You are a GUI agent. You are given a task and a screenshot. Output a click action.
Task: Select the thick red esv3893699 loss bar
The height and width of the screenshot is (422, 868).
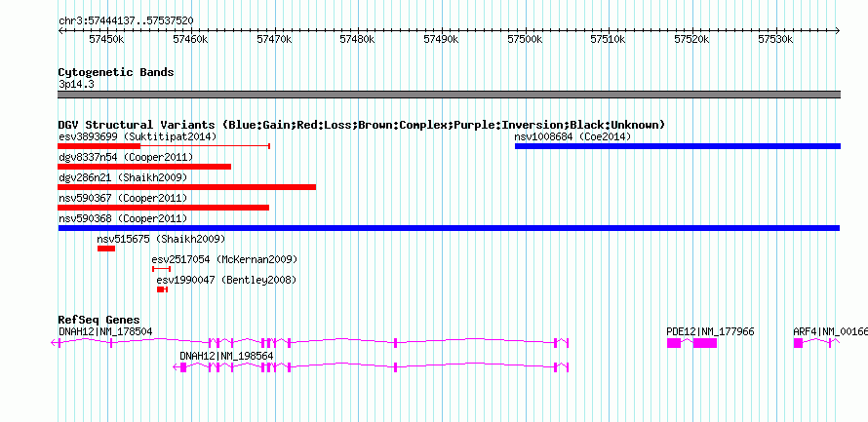click(99, 146)
